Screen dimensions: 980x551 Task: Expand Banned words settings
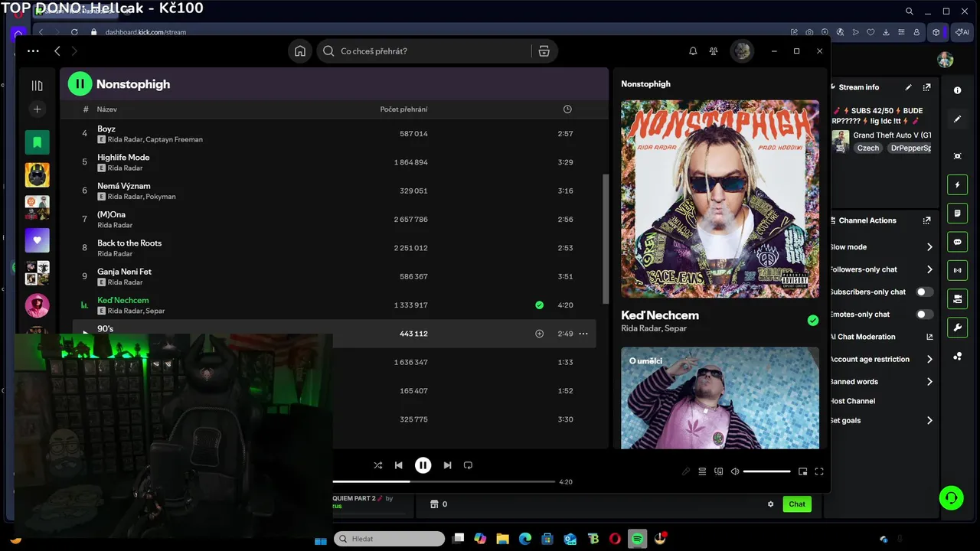pos(929,382)
